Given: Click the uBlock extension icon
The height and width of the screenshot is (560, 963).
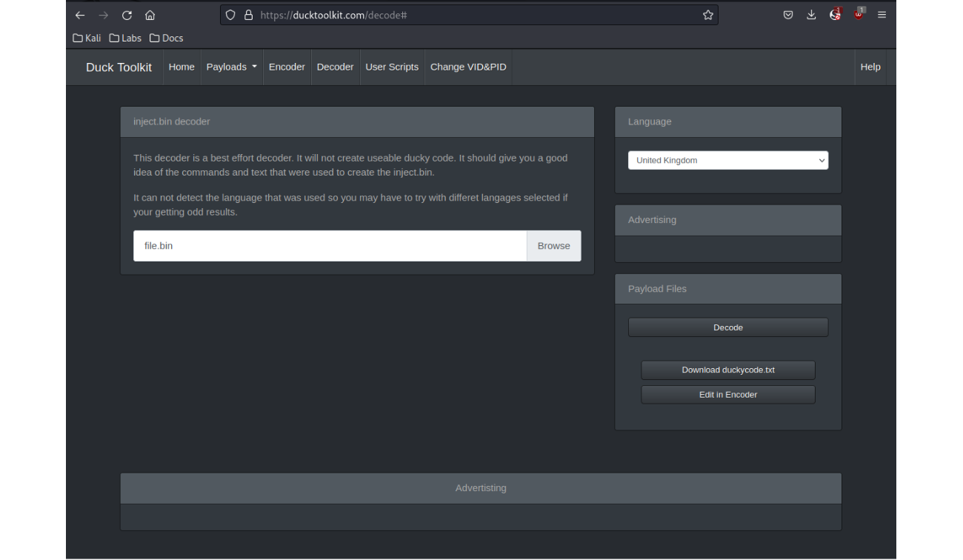Looking at the screenshot, I should coord(859,14).
